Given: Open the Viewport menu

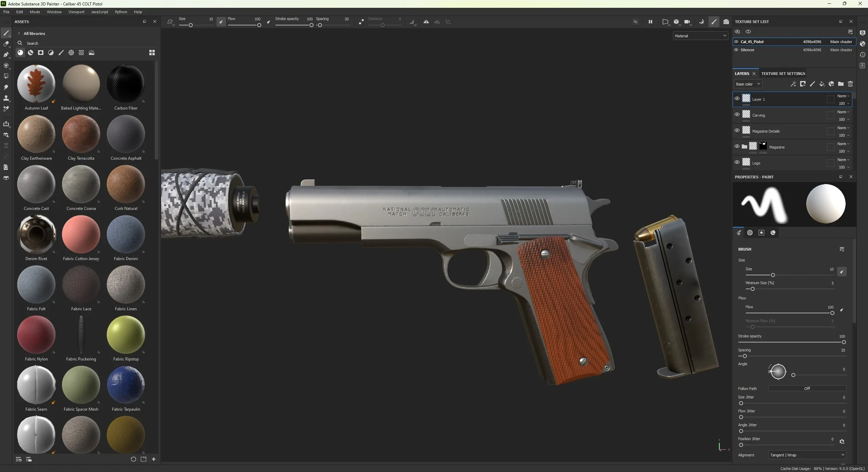Looking at the screenshot, I should point(76,12).
